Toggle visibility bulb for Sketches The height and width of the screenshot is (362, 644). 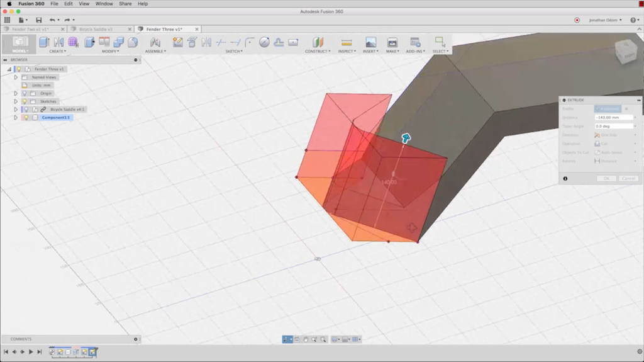tap(25, 101)
